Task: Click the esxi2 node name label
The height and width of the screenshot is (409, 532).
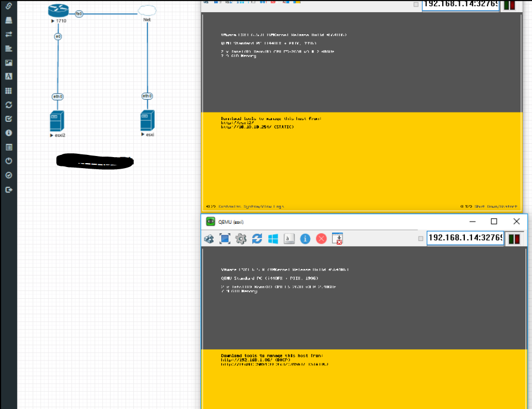Action: (x=59, y=135)
